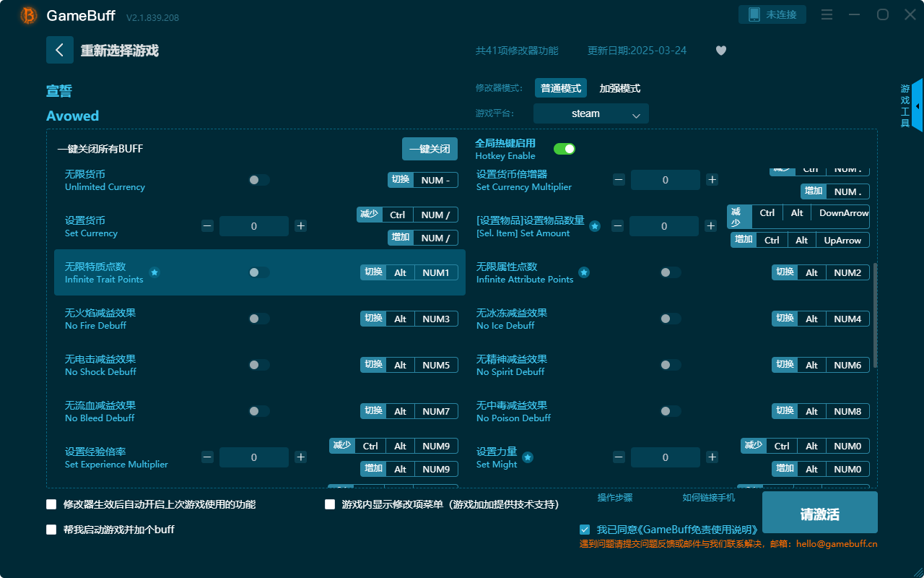Enable the Unlimited Currency toggle
Image resolution: width=924 pixels, height=578 pixels.
pos(258,180)
